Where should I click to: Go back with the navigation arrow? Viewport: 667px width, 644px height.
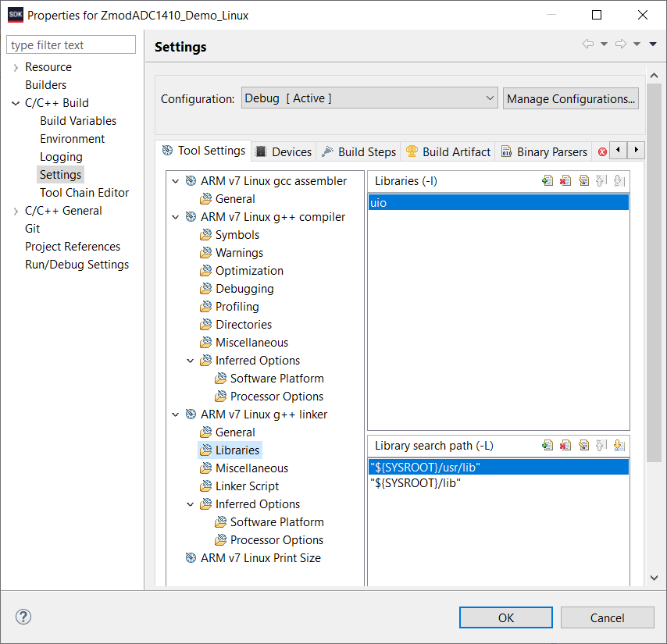(588, 44)
